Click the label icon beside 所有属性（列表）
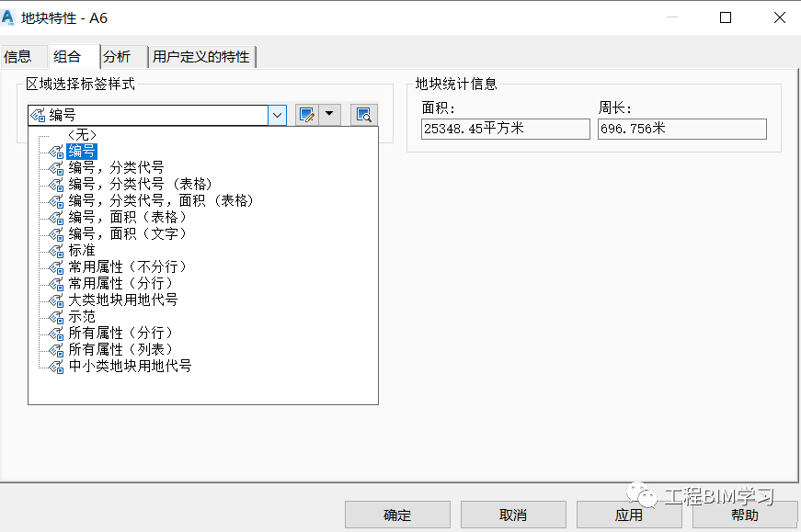The width and height of the screenshot is (801, 532). point(56,350)
